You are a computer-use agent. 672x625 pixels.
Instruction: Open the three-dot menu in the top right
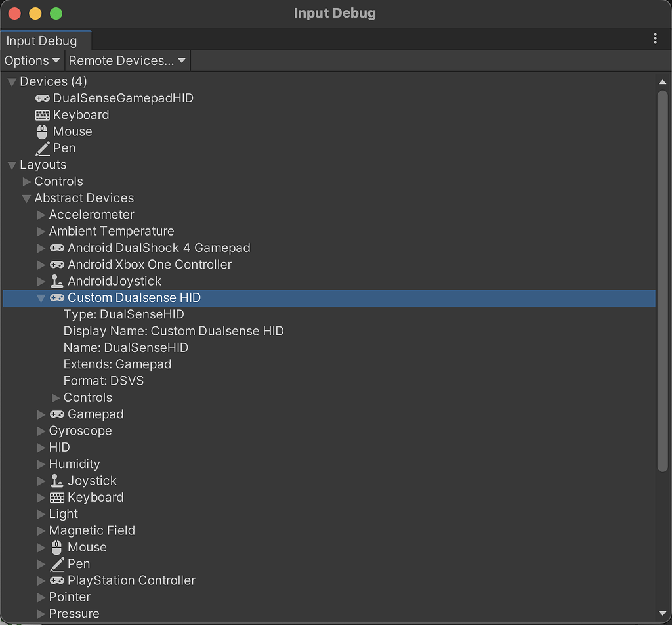click(x=655, y=39)
